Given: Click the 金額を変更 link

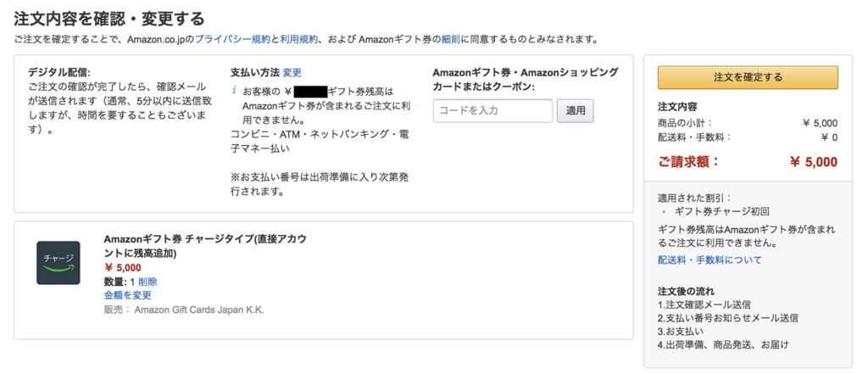Looking at the screenshot, I should pyautogui.click(x=127, y=295).
